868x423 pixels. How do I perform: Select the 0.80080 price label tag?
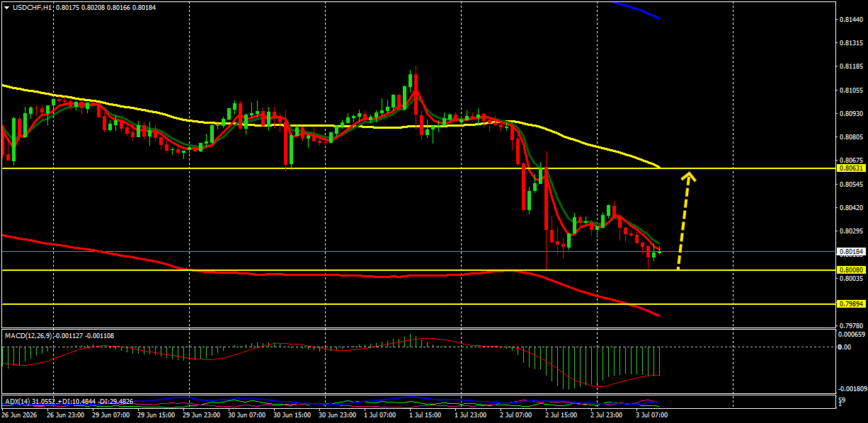tap(850, 270)
